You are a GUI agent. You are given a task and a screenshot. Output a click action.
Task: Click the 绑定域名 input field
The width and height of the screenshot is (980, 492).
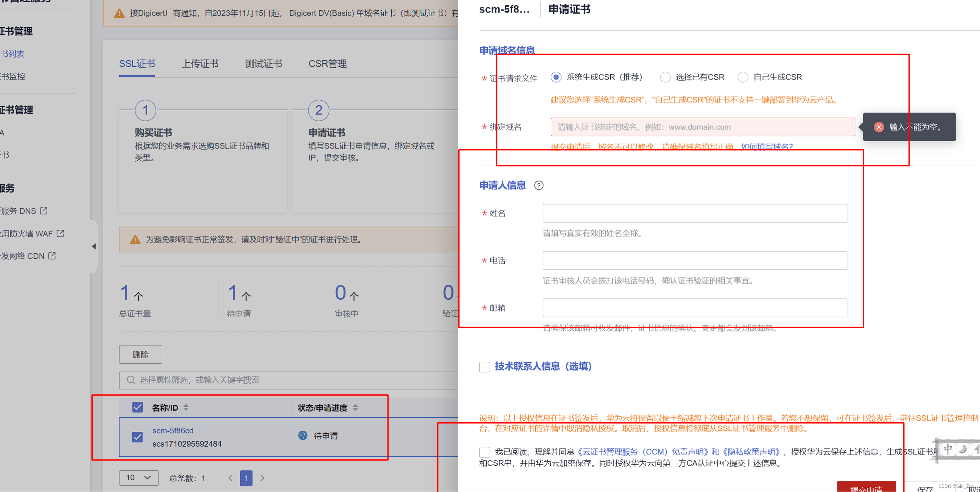coord(702,127)
